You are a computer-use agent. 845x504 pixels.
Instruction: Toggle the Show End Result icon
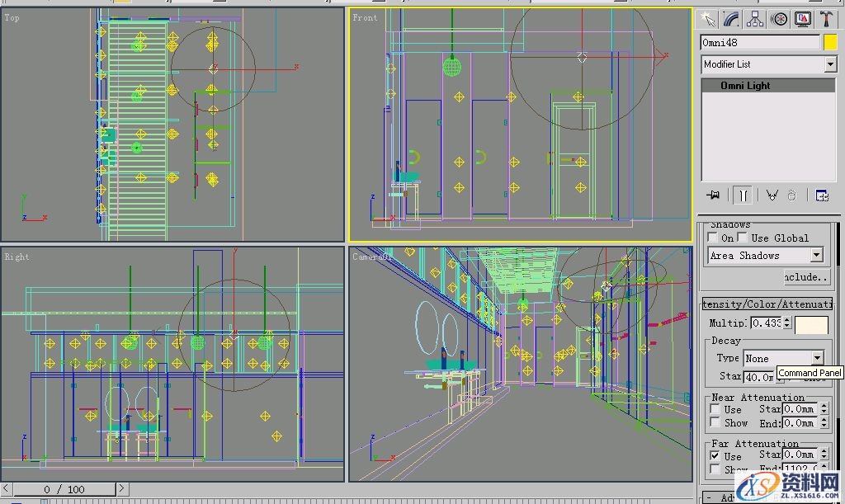tap(744, 195)
